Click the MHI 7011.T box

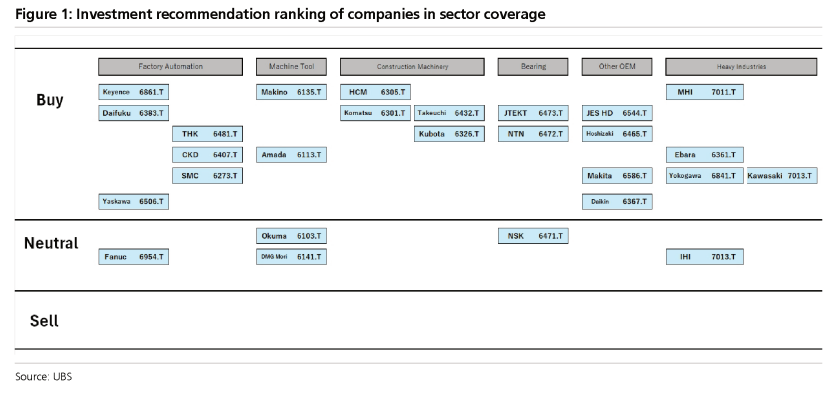(x=704, y=92)
